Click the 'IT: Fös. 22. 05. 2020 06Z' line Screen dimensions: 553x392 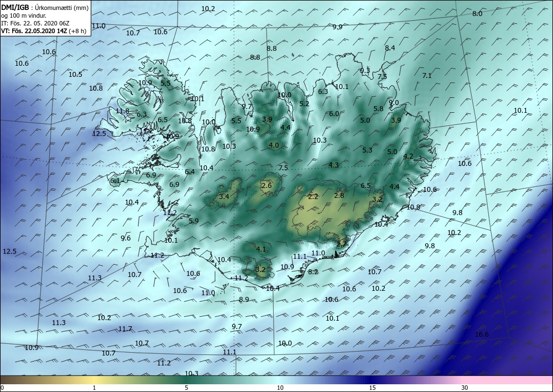(35, 23)
